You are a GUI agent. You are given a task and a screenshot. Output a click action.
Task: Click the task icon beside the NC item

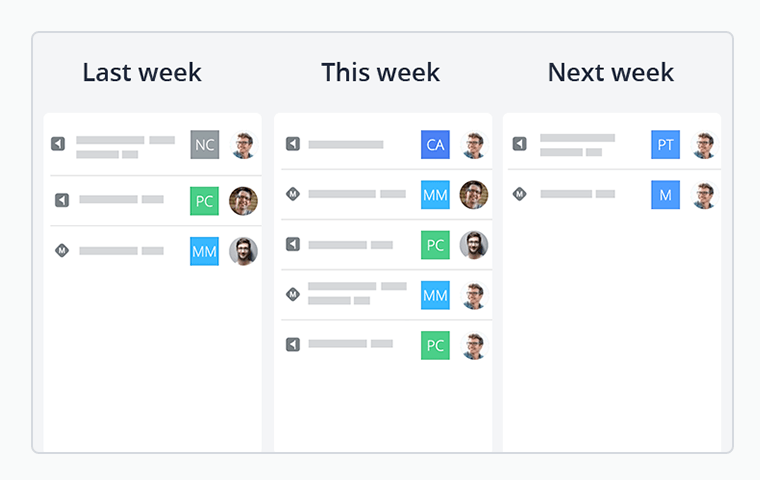coord(58,144)
